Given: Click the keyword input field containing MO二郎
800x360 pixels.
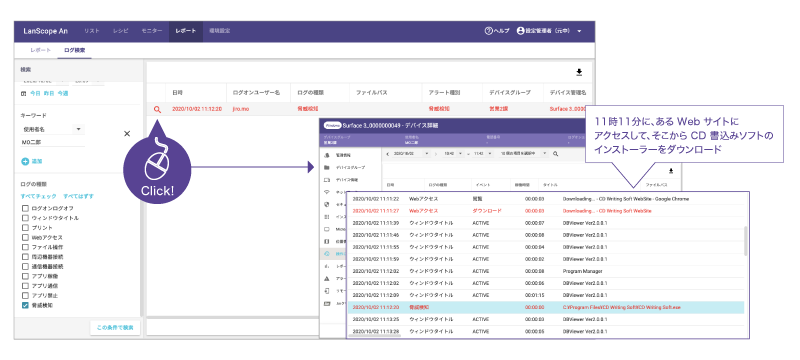Looking at the screenshot, I should coord(53,142).
